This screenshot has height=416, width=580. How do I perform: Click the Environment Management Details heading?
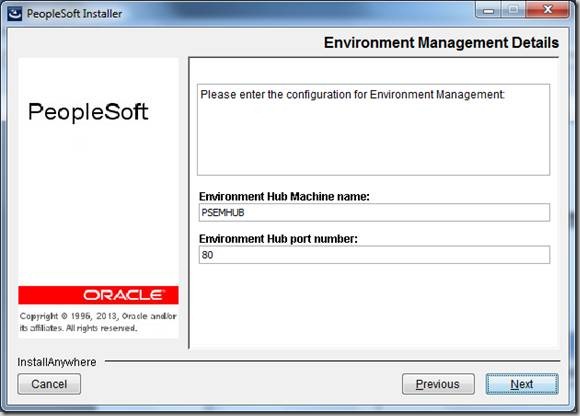point(441,43)
